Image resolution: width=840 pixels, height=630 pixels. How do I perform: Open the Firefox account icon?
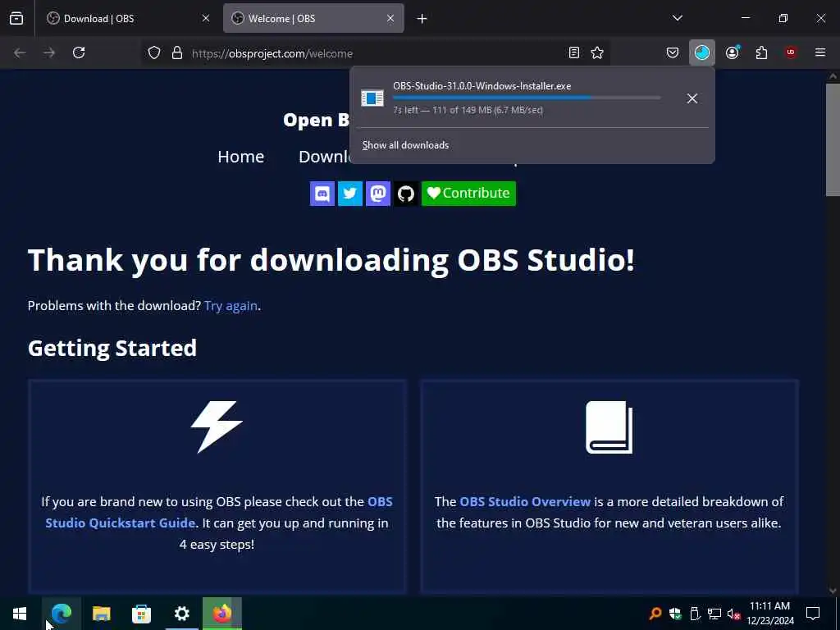click(733, 52)
